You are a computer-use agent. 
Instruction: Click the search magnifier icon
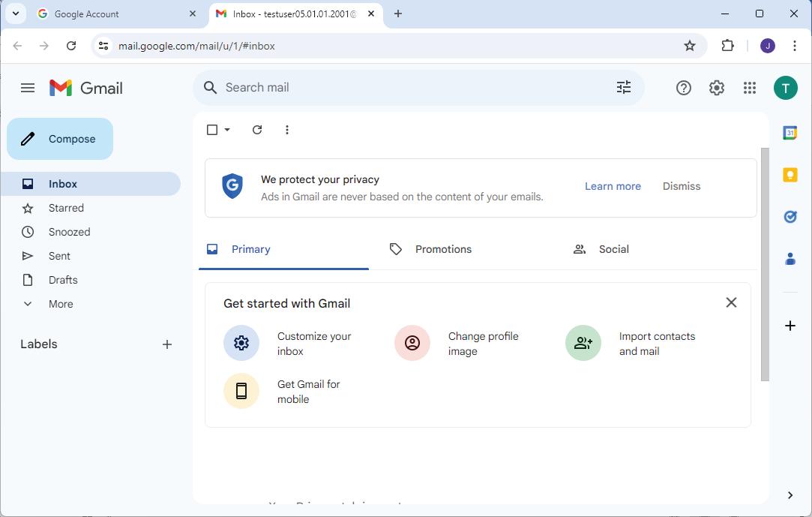pyautogui.click(x=210, y=88)
